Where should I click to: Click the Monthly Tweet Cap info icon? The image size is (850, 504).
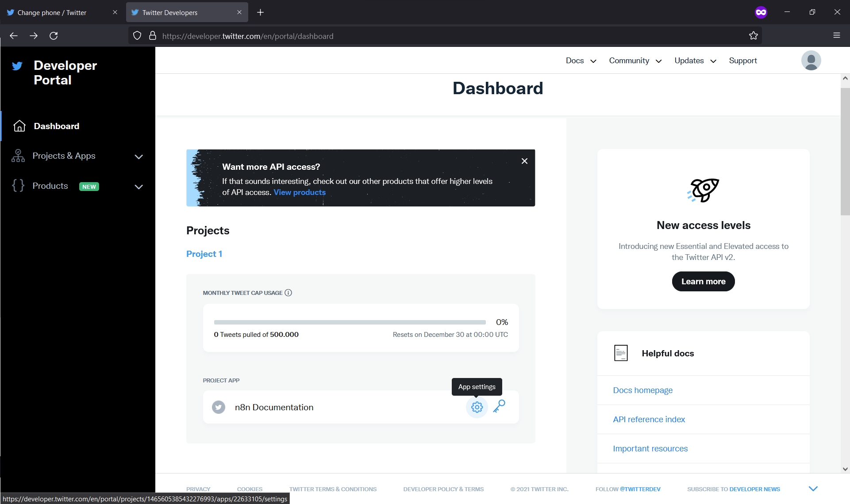pos(288,293)
